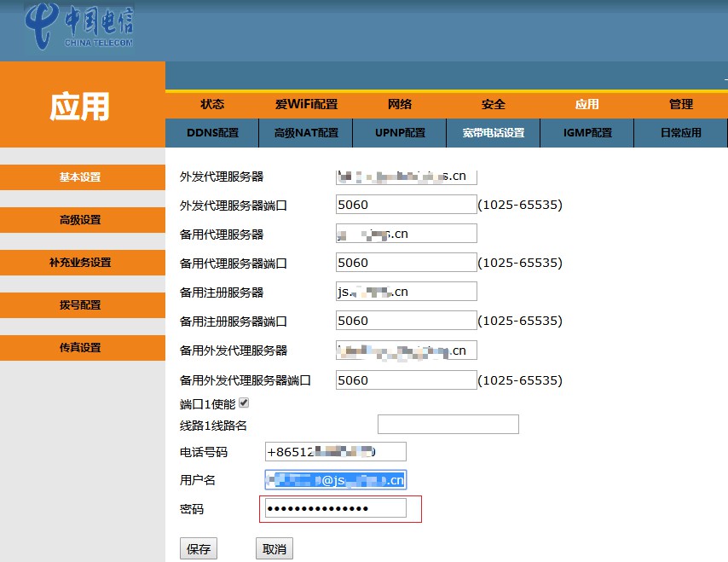
Task: Select the 管理 tab
Action: tap(681, 104)
